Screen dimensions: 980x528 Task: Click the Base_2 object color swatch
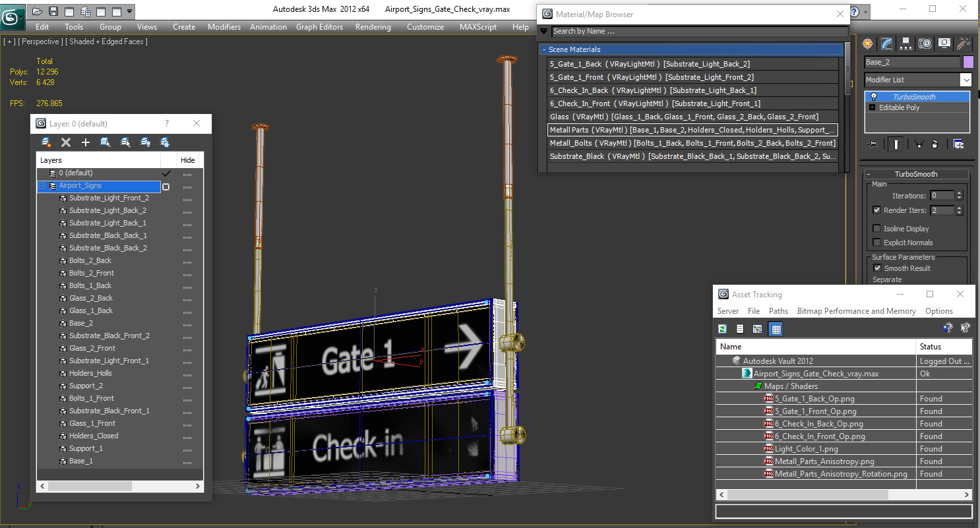968,62
